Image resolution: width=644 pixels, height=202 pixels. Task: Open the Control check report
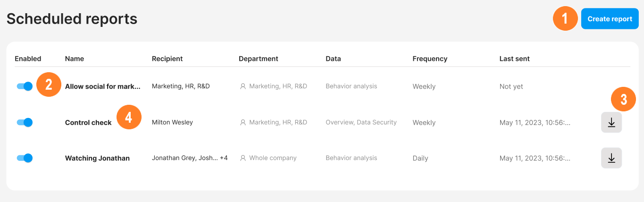click(88, 123)
